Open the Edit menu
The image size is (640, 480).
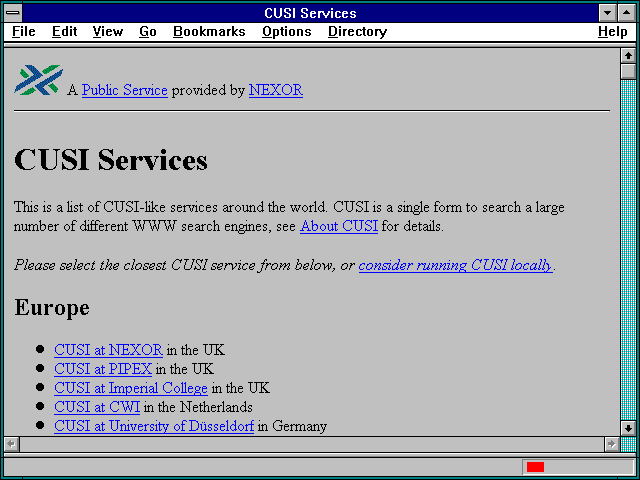pos(64,31)
